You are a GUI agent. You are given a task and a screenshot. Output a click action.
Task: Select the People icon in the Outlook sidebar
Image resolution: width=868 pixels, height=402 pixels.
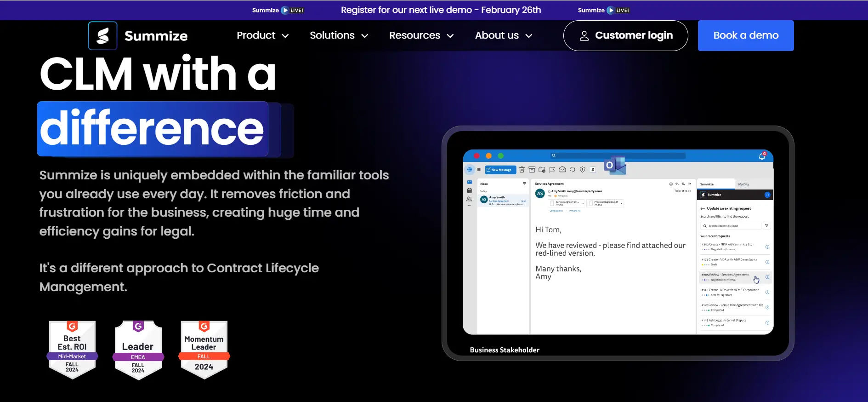click(x=469, y=199)
